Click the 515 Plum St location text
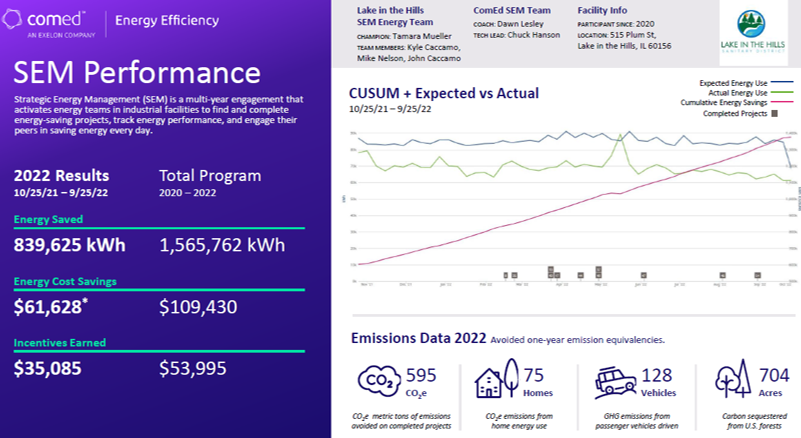 click(x=633, y=35)
